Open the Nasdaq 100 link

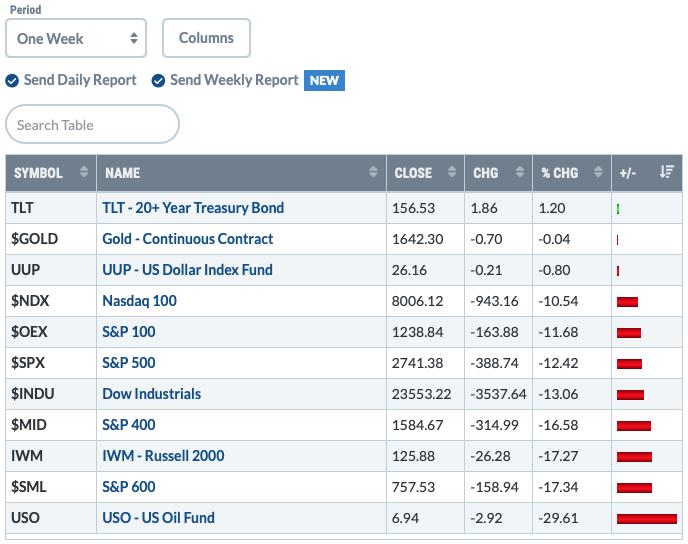coord(140,301)
